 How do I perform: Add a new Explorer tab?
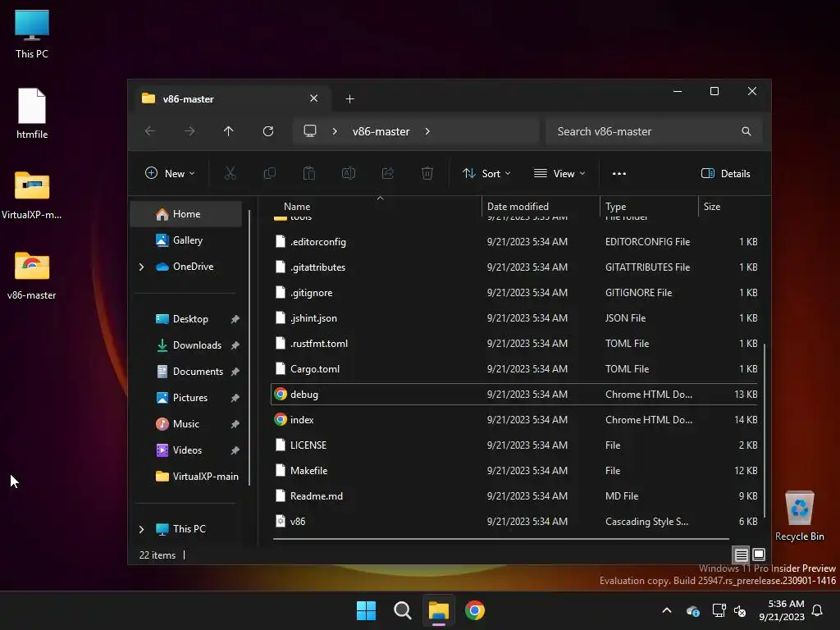(349, 98)
